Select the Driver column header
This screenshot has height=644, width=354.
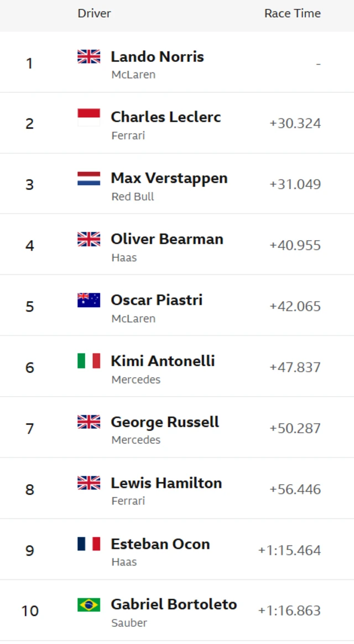[94, 14]
